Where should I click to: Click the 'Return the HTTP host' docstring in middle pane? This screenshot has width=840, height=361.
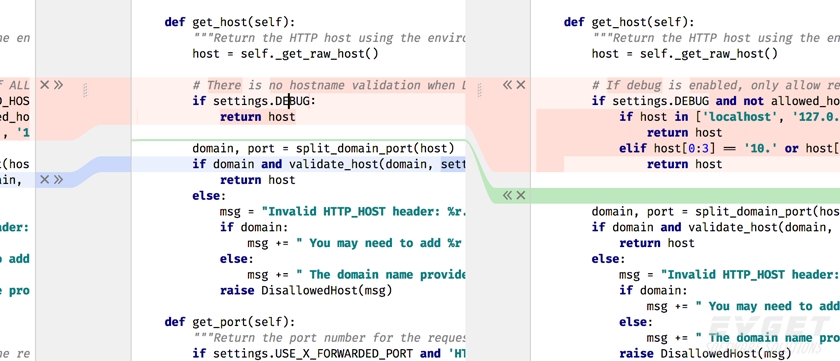(x=329, y=38)
